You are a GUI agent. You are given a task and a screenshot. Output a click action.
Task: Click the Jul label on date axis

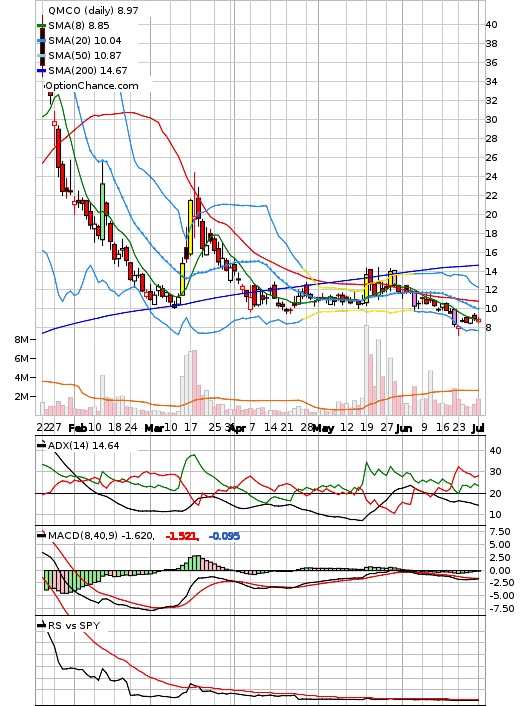point(478,427)
